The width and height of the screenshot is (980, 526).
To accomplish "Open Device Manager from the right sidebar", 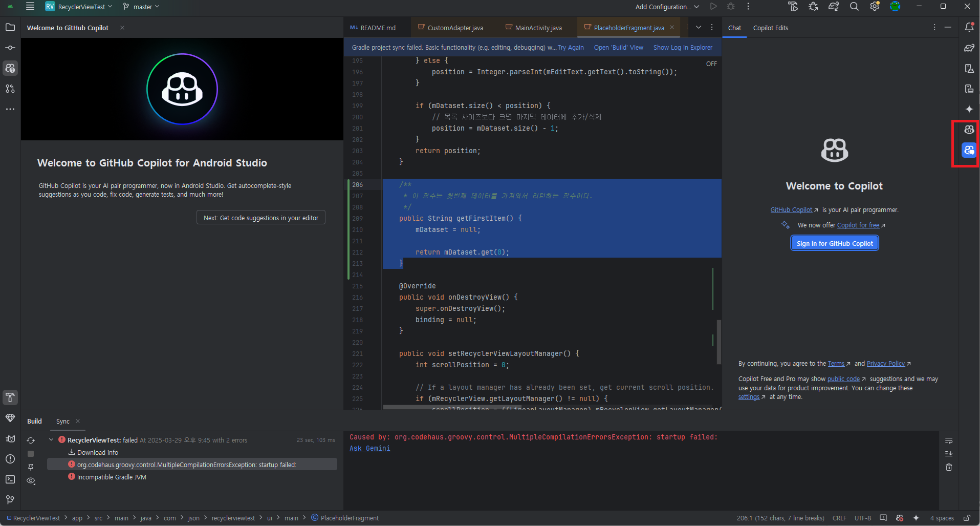I will tap(969, 68).
